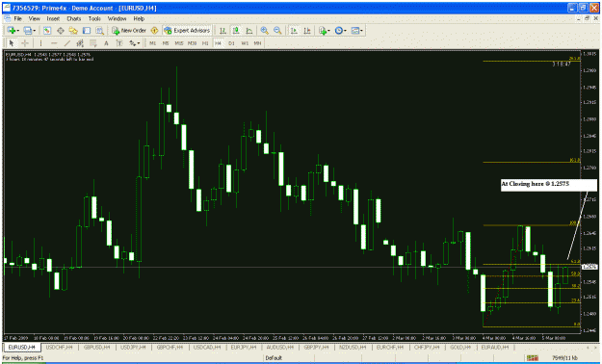Screen dimensions: 602x364
Task: Switch to the GBPUSD,H4 chart tab
Action: [x=96, y=347]
